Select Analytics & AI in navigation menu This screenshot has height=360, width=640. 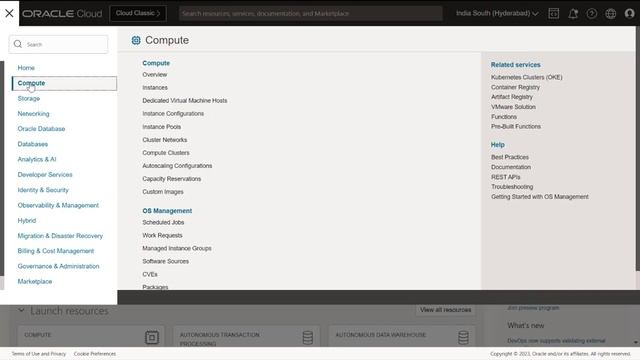click(37, 159)
